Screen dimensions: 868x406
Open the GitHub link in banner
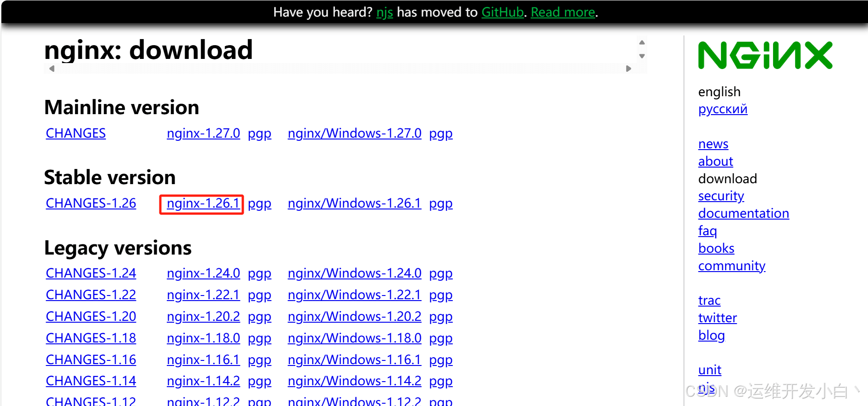(x=503, y=12)
